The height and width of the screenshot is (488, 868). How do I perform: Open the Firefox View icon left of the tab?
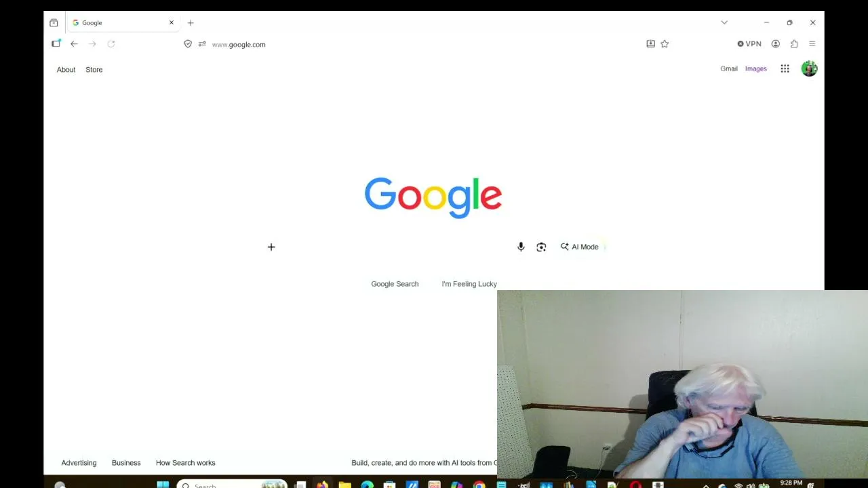coord(54,22)
